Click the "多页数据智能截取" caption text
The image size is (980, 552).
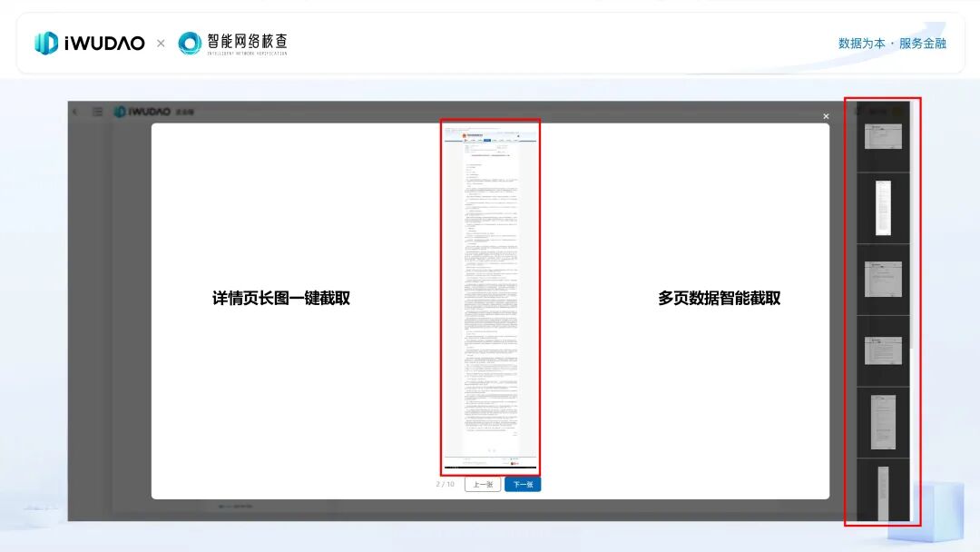coord(719,298)
